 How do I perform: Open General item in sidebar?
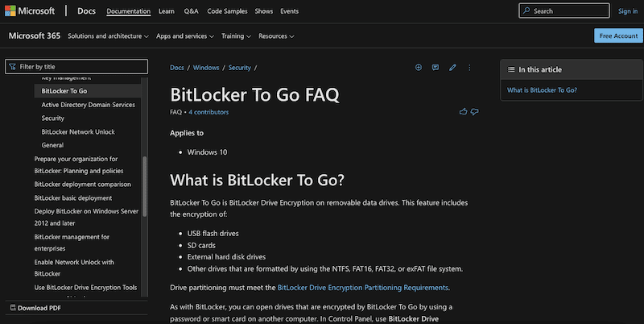[x=52, y=145]
